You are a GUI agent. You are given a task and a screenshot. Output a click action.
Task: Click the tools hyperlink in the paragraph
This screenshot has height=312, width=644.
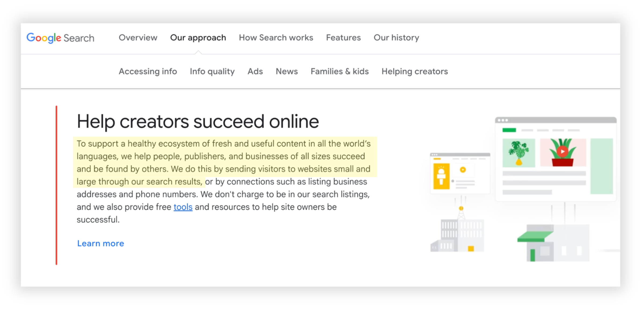pos(183,207)
